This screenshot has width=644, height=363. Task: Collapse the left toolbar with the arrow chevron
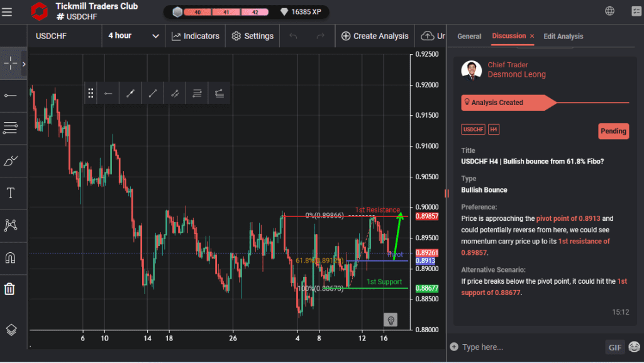[23, 64]
